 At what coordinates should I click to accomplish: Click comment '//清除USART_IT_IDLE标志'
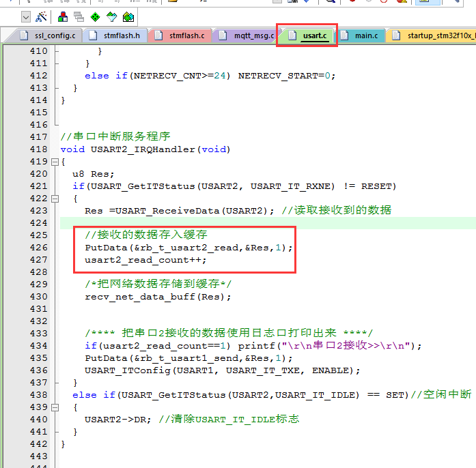click(229, 420)
